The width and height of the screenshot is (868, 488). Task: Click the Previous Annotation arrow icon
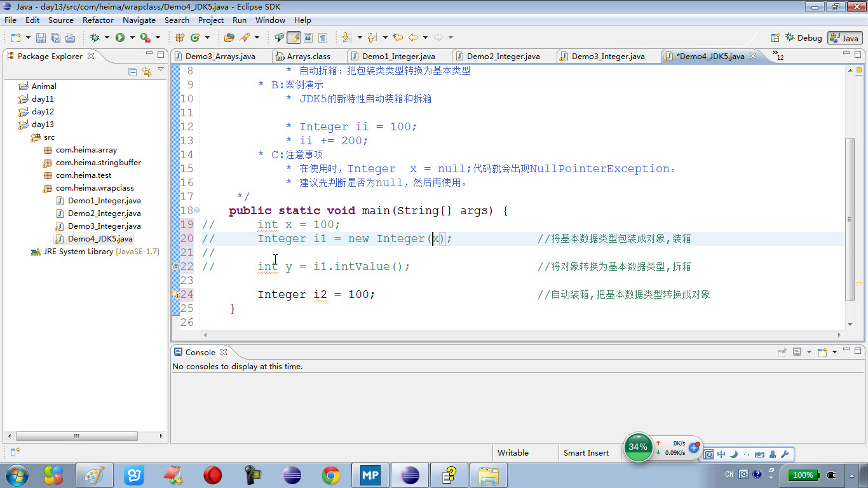[x=372, y=38]
